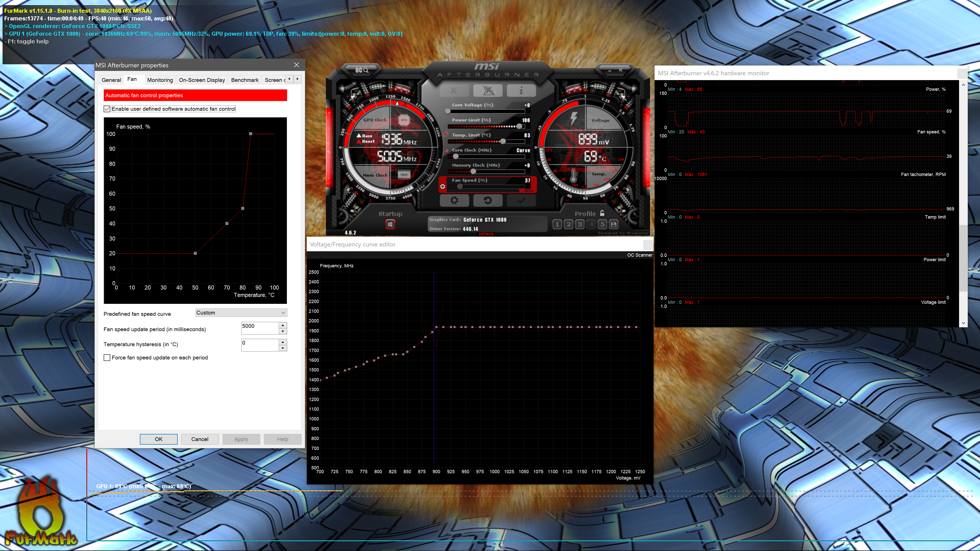Increase temperature hysteresis with up arrow
Screen dimensions: 980x551
point(283,342)
